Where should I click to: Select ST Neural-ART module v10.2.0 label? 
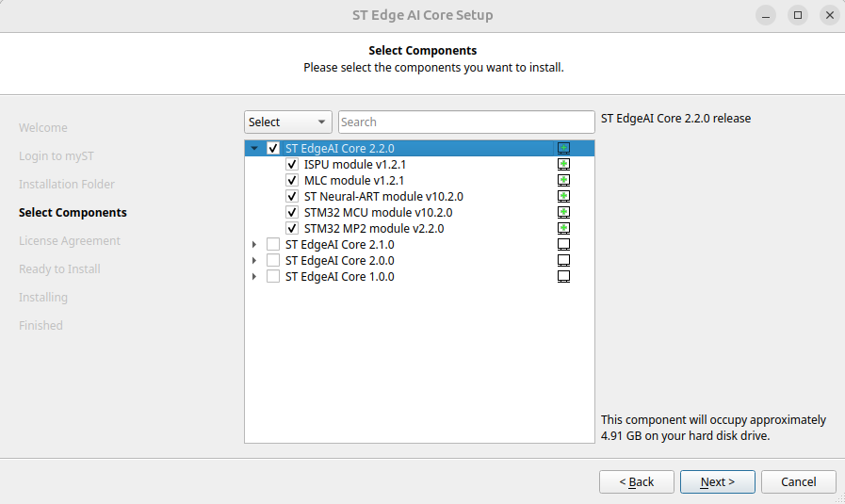pyautogui.click(x=383, y=196)
